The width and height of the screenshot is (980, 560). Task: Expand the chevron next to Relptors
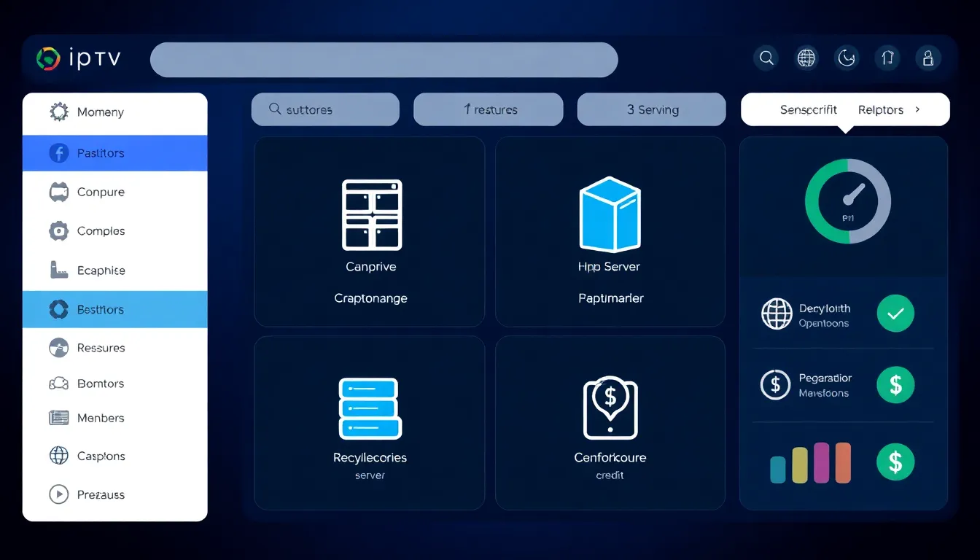point(917,109)
